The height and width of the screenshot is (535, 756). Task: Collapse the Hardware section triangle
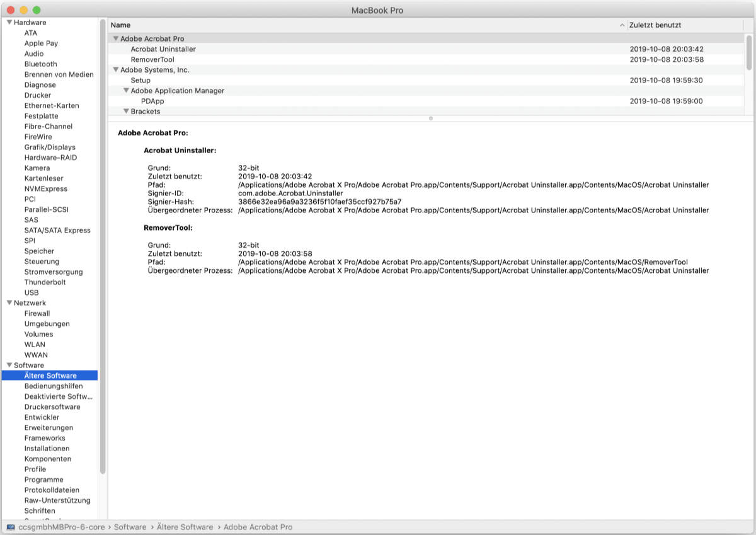coord(9,23)
